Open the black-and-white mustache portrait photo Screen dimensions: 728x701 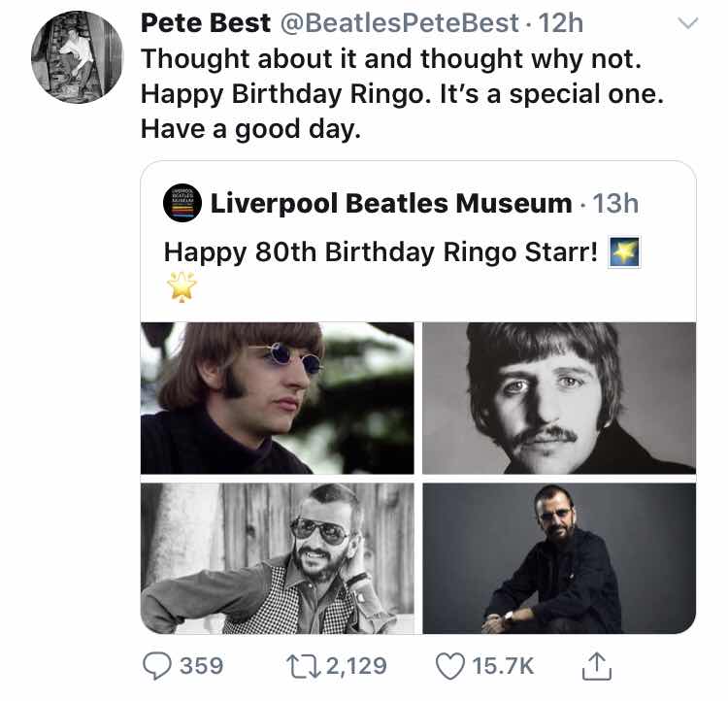(x=559, y=398)
